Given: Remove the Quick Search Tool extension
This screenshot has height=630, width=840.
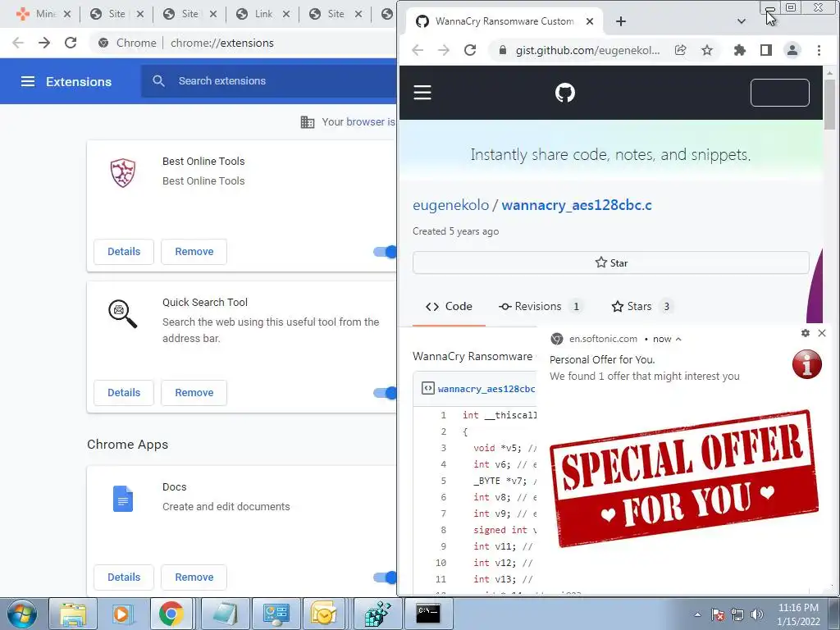Looking at the screenshot, I should [194, 393].
